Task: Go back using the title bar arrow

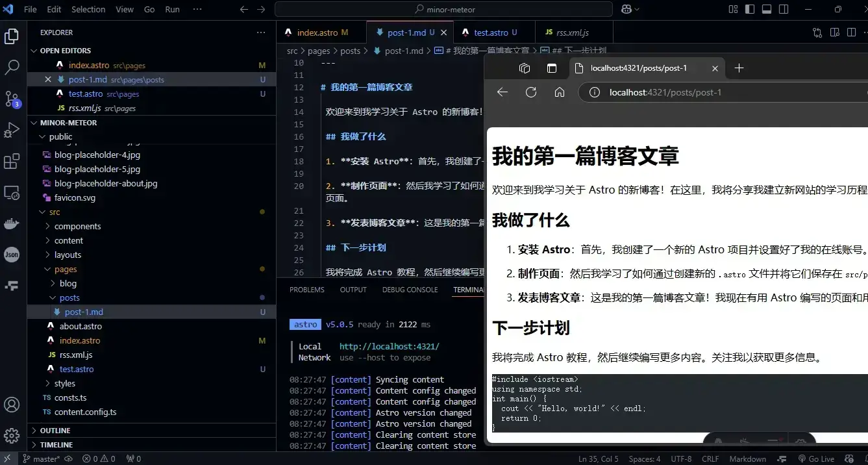Action: pos(244,9)
